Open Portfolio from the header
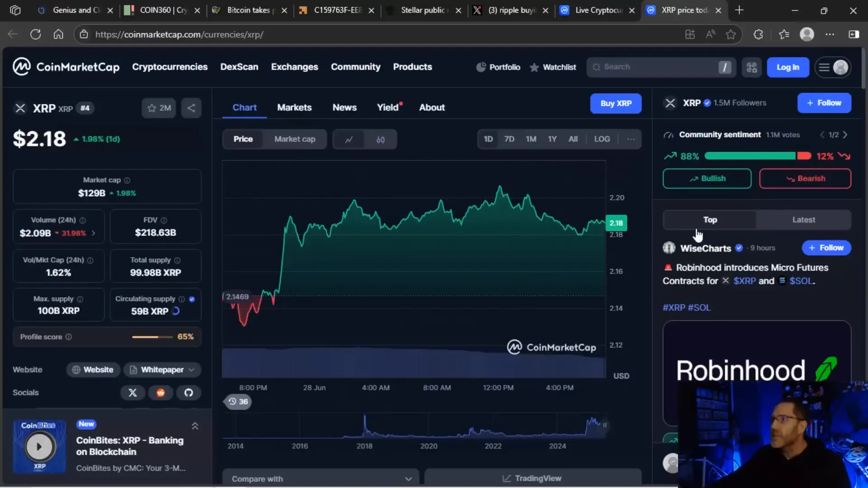The image size is (868, 488). [x=498, y=67]
